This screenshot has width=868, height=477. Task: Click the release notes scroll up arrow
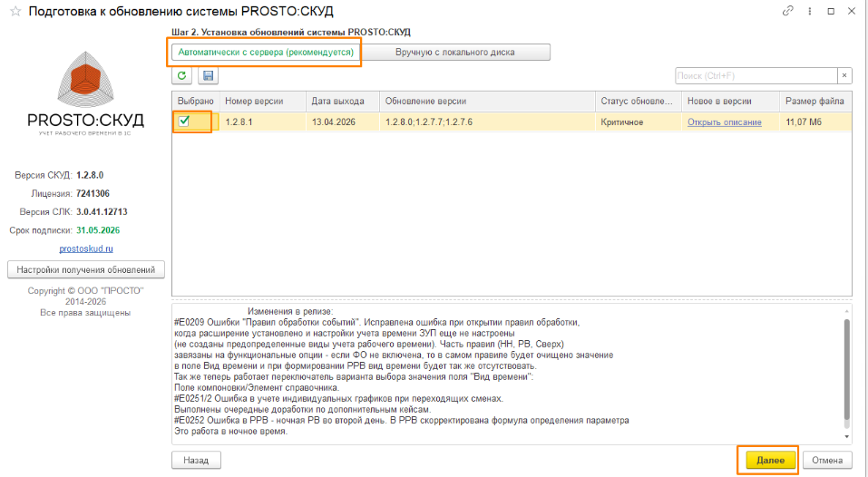(846, 311)
